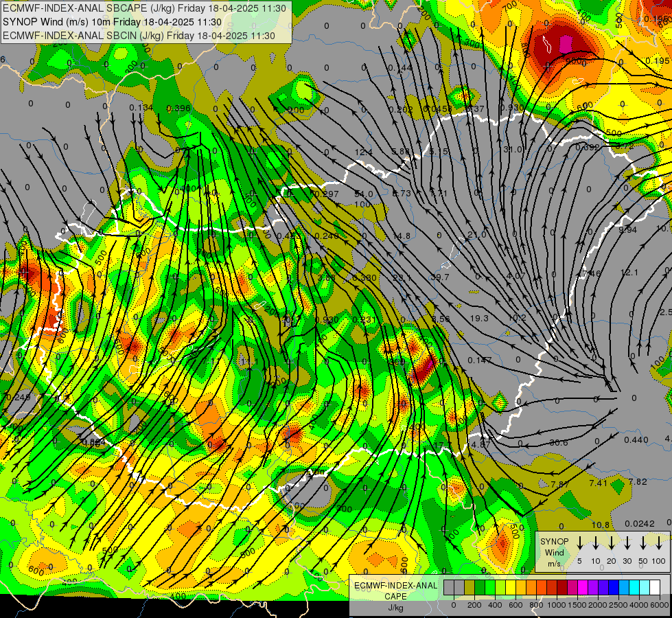This screenshot has height=618, width=672.
Task: Select the purple swatch left of 2000 tick
Action: click(594, 587)
